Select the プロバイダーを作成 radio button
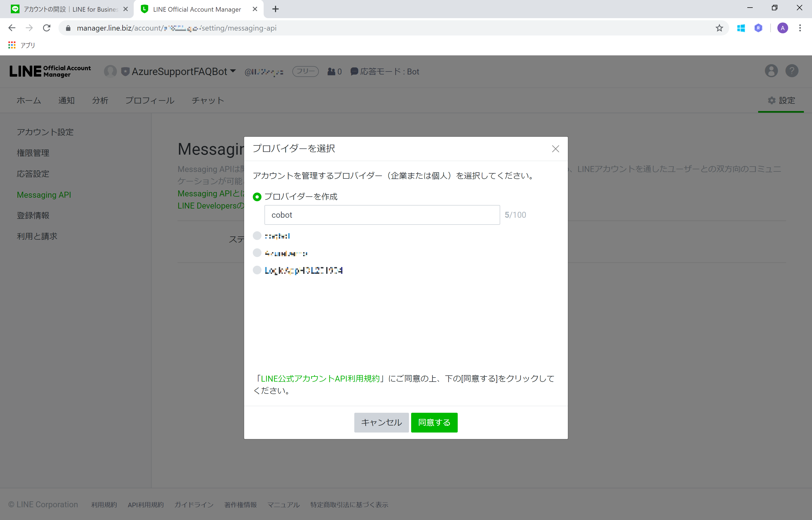This screenshot has width=812, height=520. pos(257,197)
